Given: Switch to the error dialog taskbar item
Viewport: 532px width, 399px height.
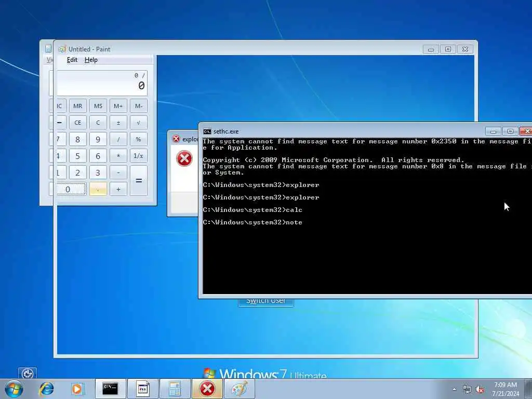Looking at the screenshot, I should click(x=207, y=389).
